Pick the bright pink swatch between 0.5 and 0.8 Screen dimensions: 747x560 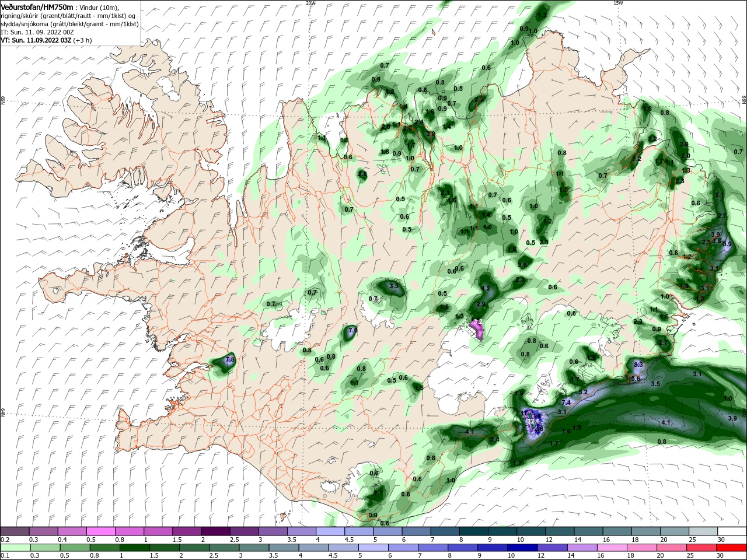point(100,531)
